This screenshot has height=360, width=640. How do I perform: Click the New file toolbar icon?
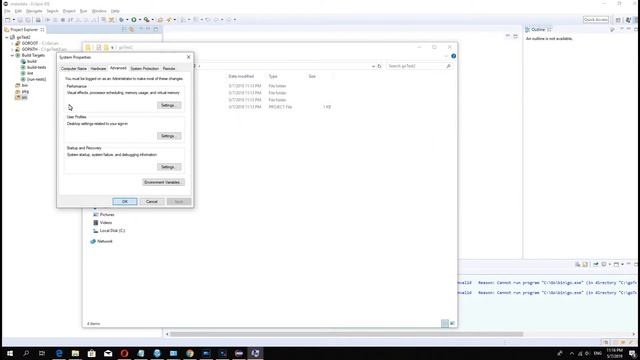(x=8, y=20)
